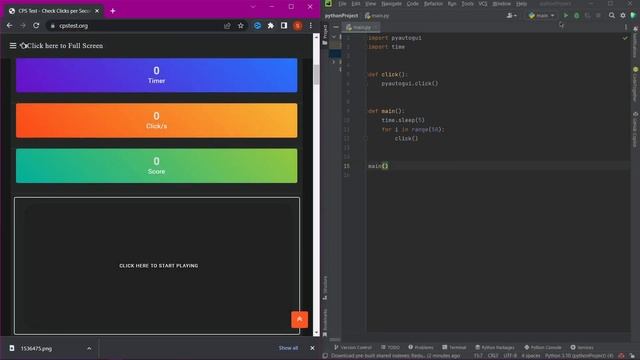Toggle Chrome side panel icon
Screen dimensions: 640x360
click(284, 26)
